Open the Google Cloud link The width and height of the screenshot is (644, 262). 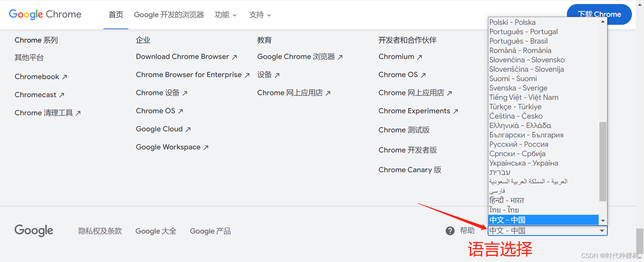pos(163,129)
